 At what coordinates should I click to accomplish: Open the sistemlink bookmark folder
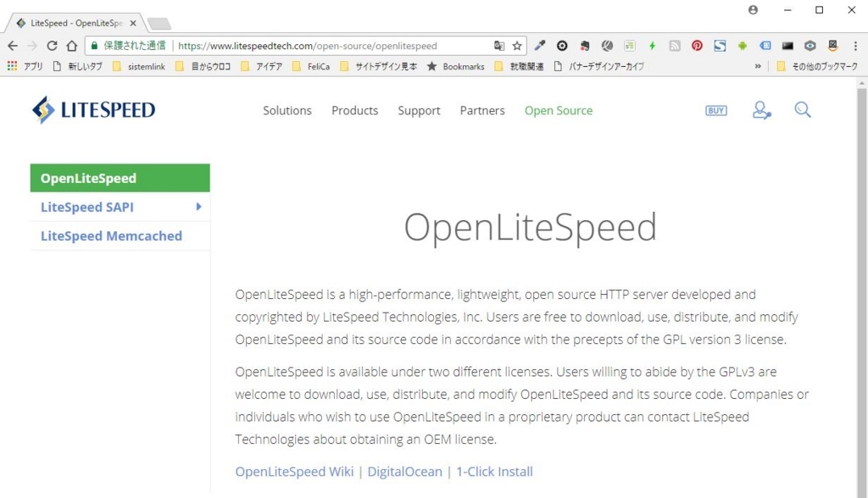click(x=139, y=66)
